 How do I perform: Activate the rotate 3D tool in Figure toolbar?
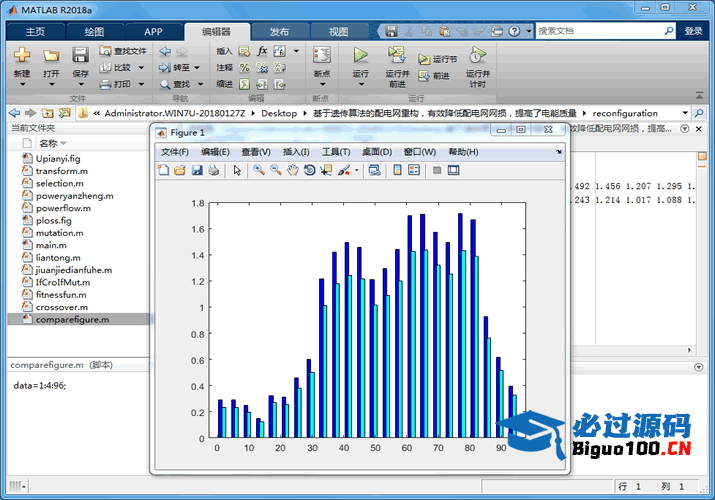(x=309, y=171)
